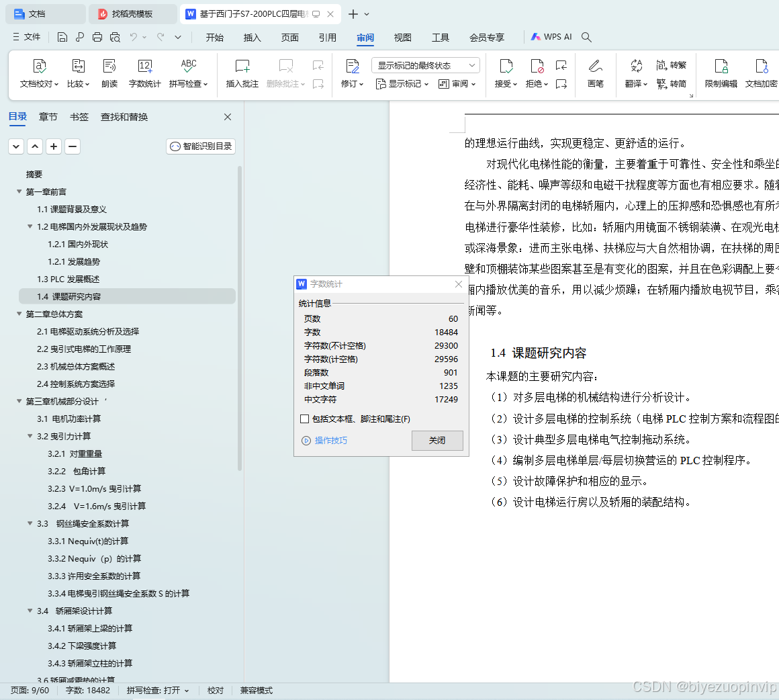Click the minus collapse-level button in outline

tap(73, 146)
